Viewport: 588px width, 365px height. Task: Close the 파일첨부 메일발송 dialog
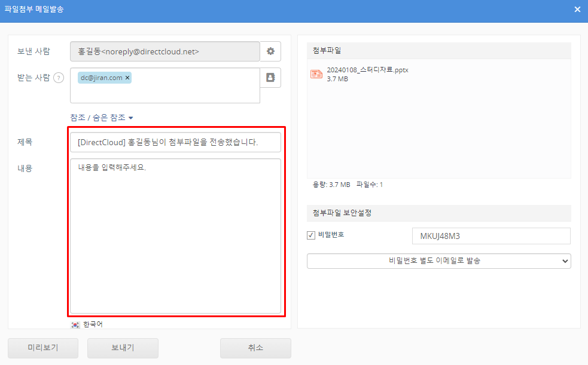[x=577, y=10]
